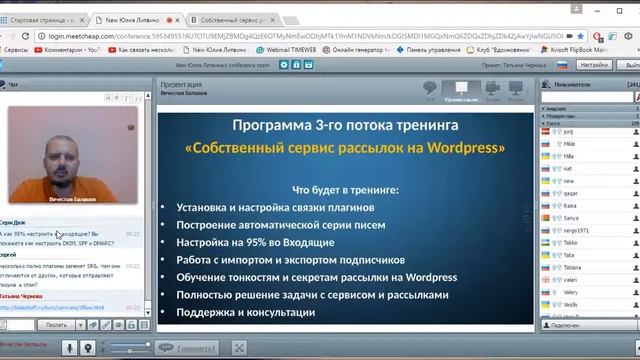Click the blue lock icon in conference header
The width and height of the screenshot is (640, 360).
[296, 64]
